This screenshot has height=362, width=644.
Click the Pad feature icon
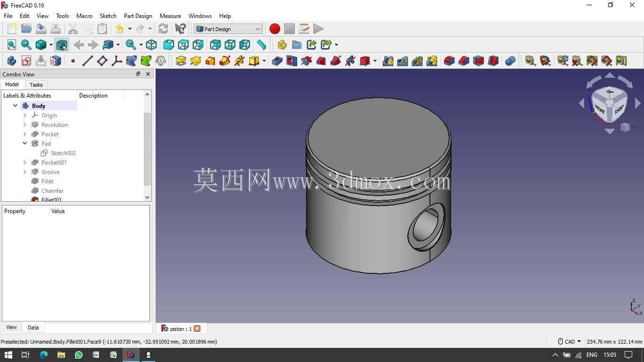(181, 61)
